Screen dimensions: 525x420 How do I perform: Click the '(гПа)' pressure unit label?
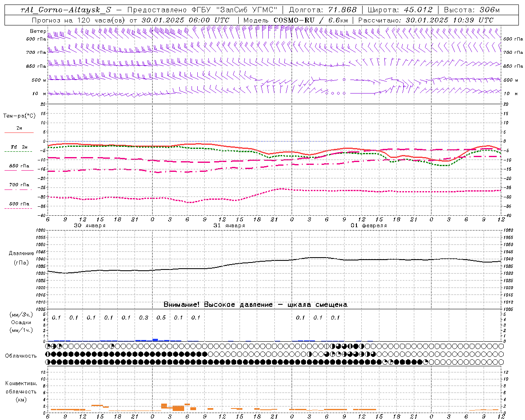(x=21, y=263)
